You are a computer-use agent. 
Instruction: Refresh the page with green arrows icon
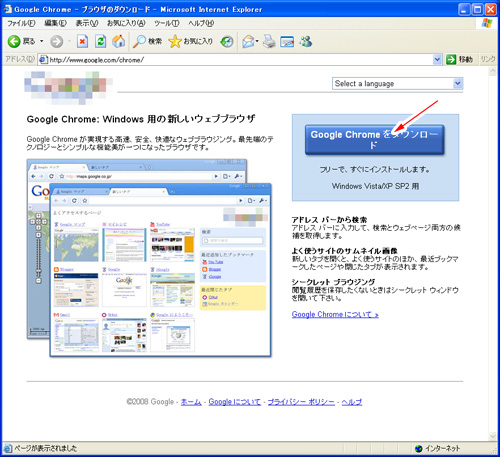[100, 41]
